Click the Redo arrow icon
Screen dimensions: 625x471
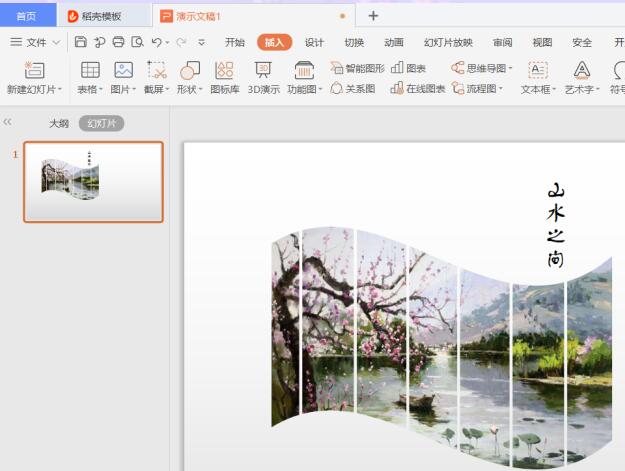[x=181, y=42]
